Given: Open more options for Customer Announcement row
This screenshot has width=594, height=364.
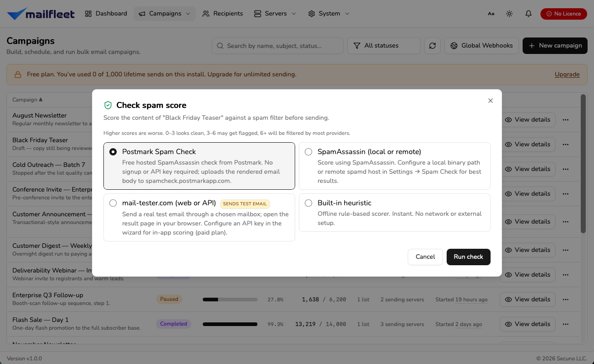Looking at the screenshot, I should (x=566, y=222).
